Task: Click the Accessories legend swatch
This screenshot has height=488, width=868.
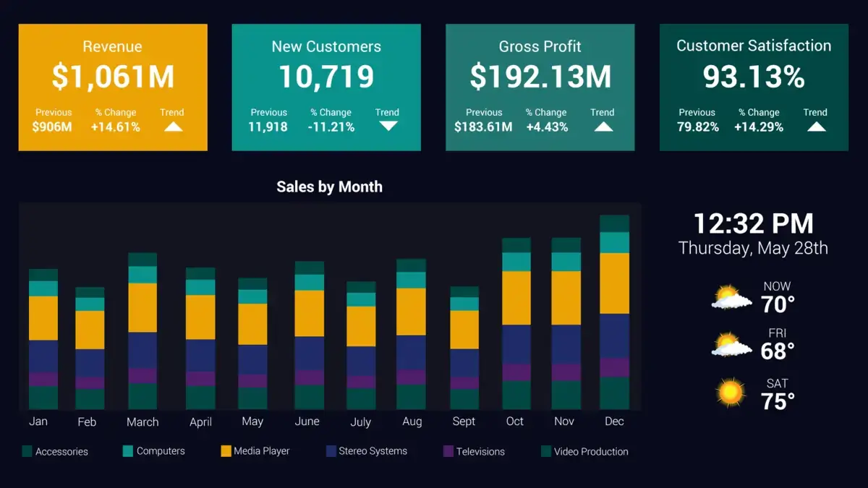Action: (x=27, y=451)
